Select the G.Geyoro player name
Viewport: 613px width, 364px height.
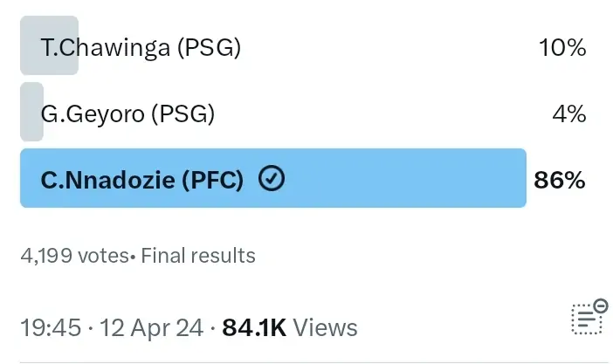[93, 113]
